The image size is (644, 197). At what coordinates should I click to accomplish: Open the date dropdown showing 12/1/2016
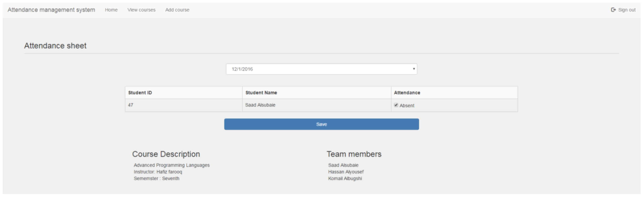[322, 69]
